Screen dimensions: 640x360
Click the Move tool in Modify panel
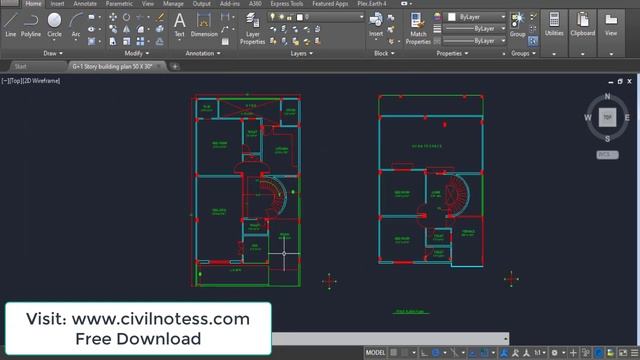pyautogui.click(x=113, y=17)
